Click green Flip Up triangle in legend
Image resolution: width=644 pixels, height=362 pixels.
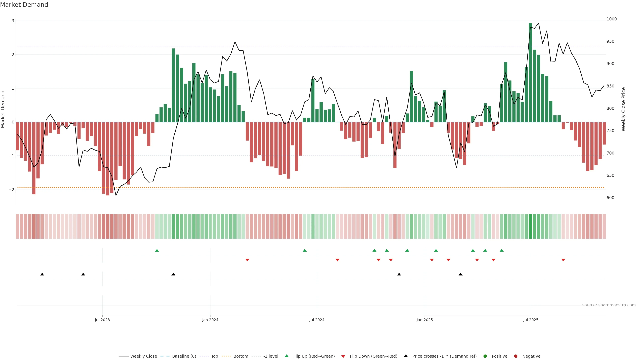pyautogui.click(x=287, y=356)
